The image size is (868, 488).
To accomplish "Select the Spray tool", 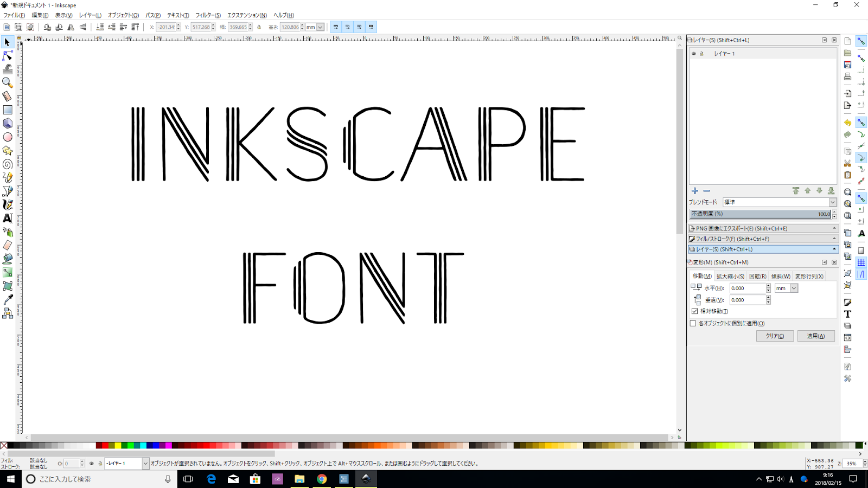I will [x=8, y=232].
